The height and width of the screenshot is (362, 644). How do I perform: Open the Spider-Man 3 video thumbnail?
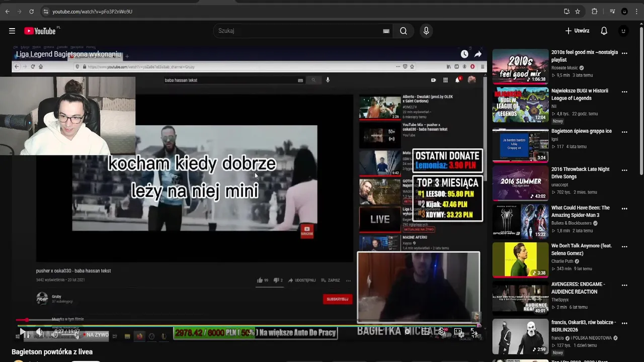(520, 221)
